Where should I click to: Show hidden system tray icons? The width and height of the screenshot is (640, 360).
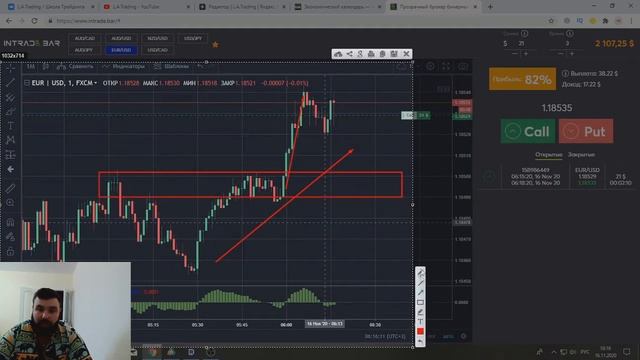[554, 352]
